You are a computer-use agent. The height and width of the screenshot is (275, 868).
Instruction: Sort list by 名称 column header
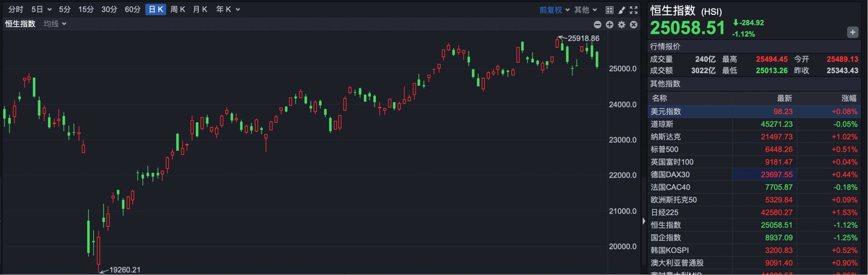[x=659, y=98]
